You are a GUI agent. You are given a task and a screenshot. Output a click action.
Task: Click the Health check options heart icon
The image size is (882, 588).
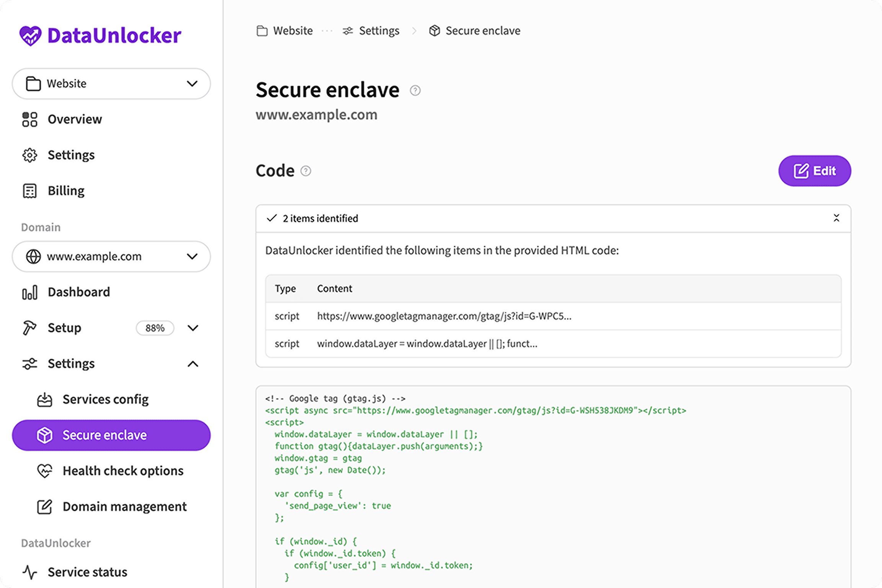(x=45, y=470)
